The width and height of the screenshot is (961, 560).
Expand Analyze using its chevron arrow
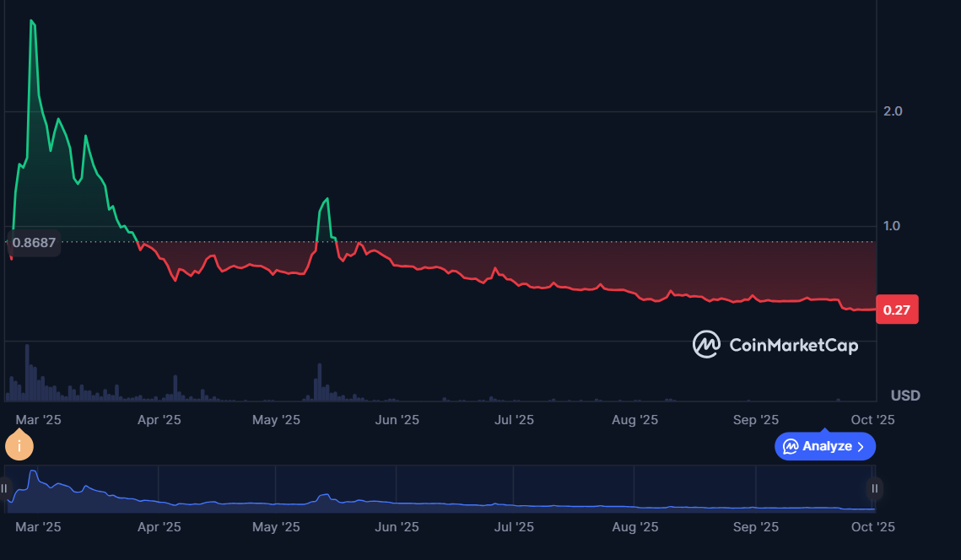(861, 447)
